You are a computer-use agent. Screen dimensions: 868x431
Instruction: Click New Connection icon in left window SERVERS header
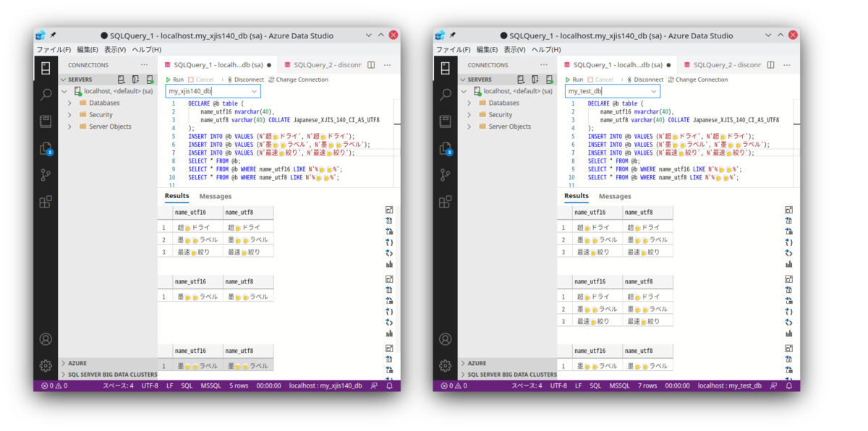pyautogui.click(x=122, y=80)
